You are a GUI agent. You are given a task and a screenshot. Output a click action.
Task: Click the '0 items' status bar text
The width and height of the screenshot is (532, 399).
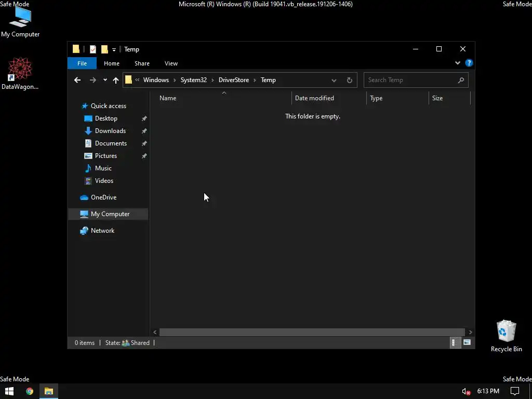tap(85, 343)
